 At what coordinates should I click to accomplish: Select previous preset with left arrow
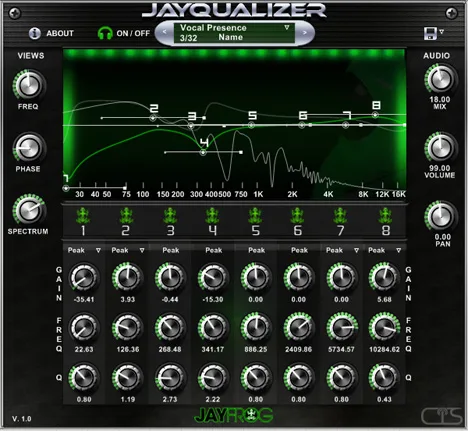(x=164, y=32)
